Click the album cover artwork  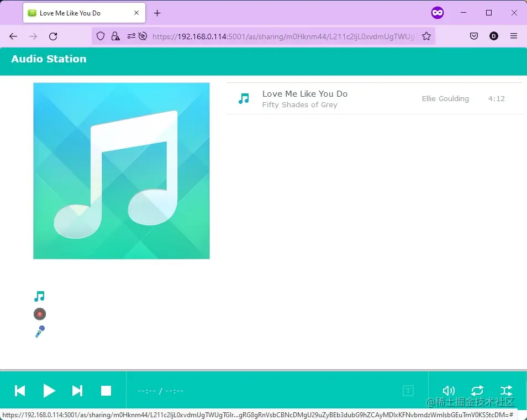[122, 171]
